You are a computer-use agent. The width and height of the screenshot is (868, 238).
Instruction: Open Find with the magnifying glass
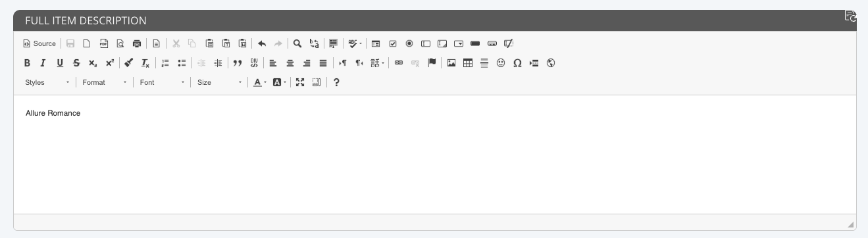[297, 43]
